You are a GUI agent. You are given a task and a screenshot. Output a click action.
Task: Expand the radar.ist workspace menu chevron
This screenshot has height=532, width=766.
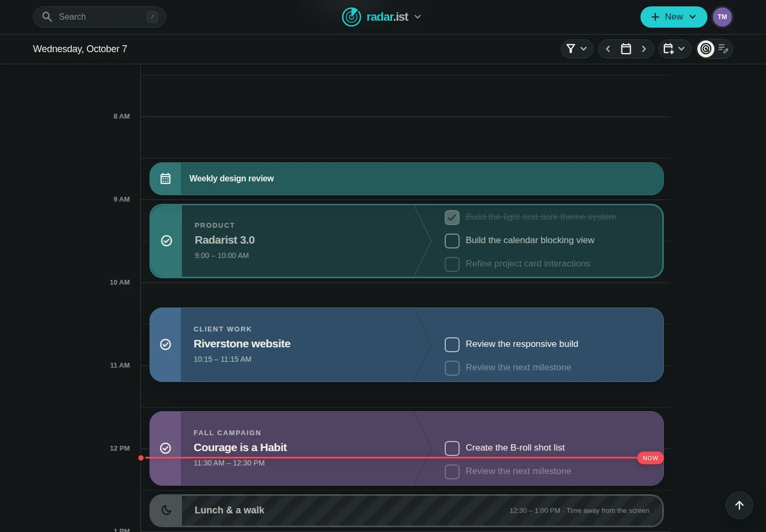pos(418,17)
